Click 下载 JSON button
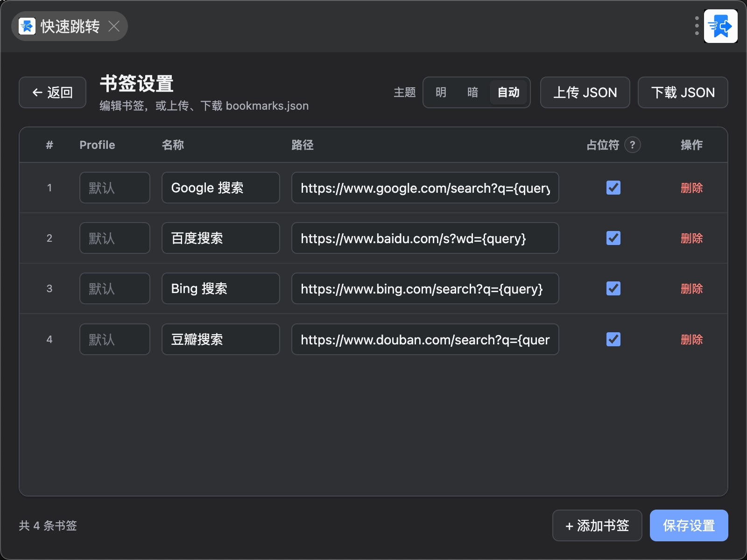Screen dimensions: 747x560 [683, 92]
